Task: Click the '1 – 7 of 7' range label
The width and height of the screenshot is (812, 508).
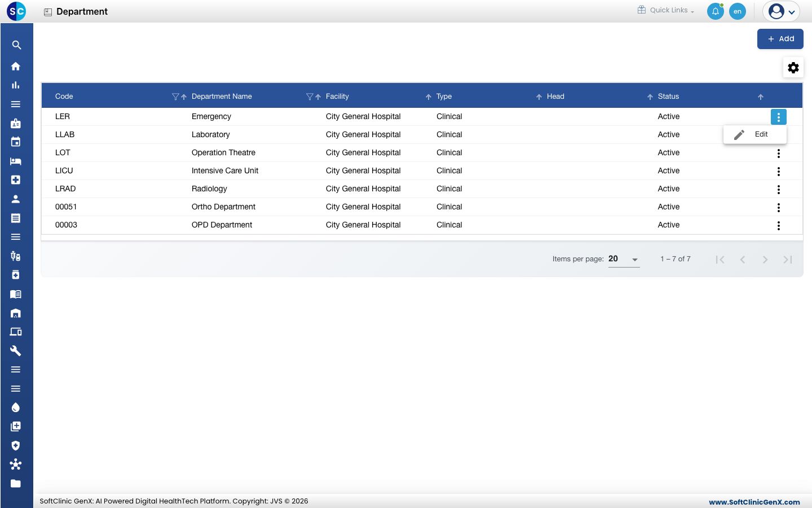Action: (676, 259)
